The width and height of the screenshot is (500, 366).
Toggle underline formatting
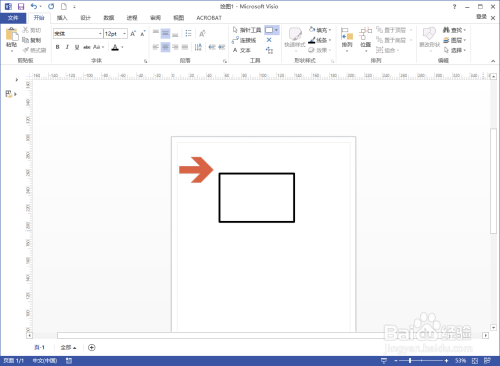[x=77, y=47]
